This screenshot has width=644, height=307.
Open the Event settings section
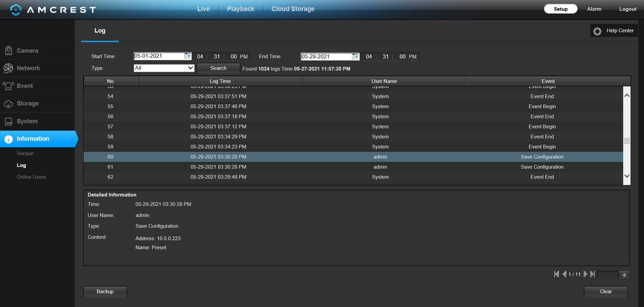tap(37, 86)
